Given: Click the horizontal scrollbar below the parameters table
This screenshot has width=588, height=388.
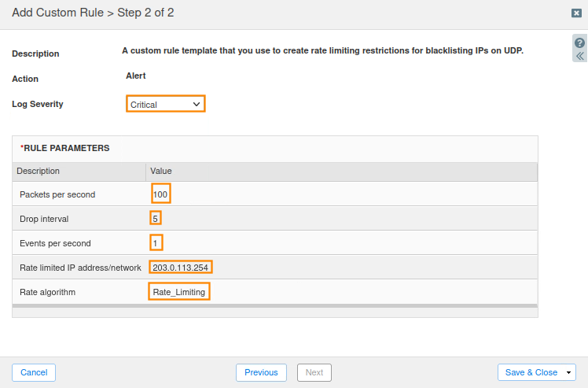Looking at the screenshot, I should click(x=275, y=305).
